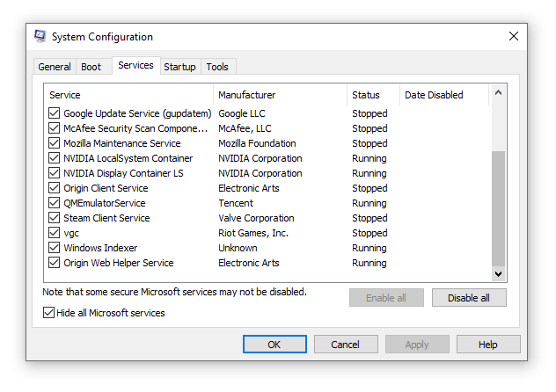Select the Origin Web Helper Service name
556x392 pixels.
click(x=119, y=263)
